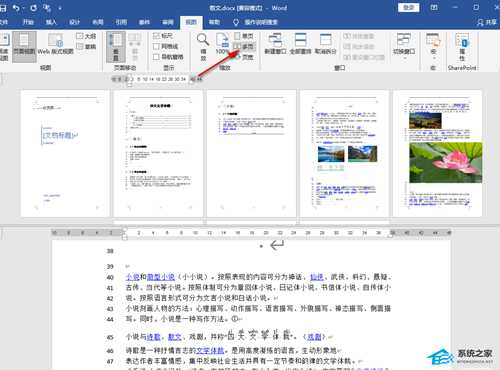This screenshot has width=500, height=370.
Task: Click the 共享 share button
Action: point(487,22)
